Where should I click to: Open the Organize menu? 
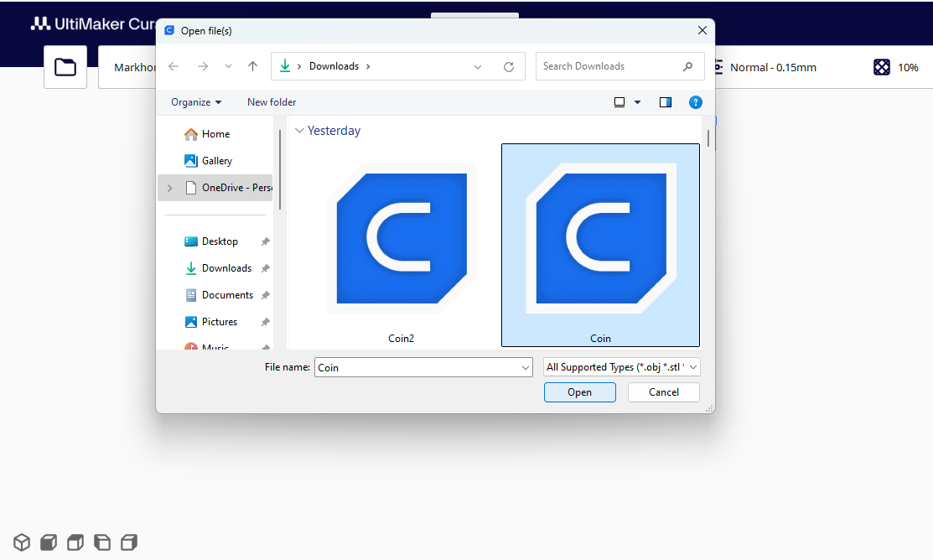pos(196,102)
